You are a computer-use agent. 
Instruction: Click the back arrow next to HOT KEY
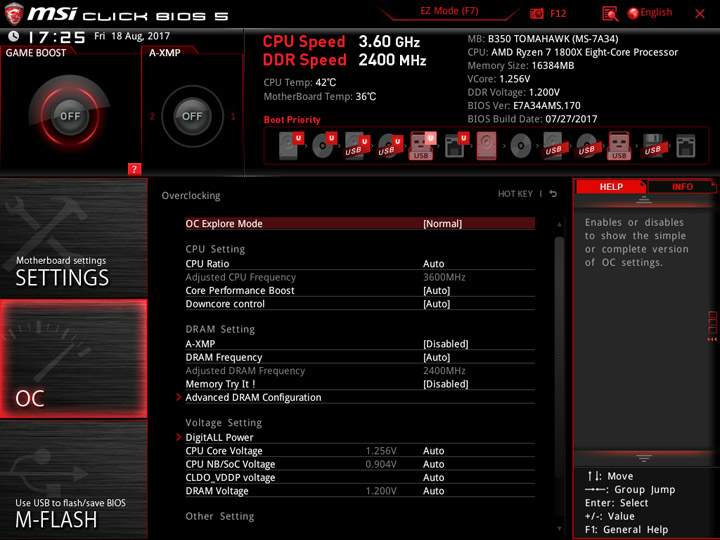pyautogui.click(x=553, y=194)
